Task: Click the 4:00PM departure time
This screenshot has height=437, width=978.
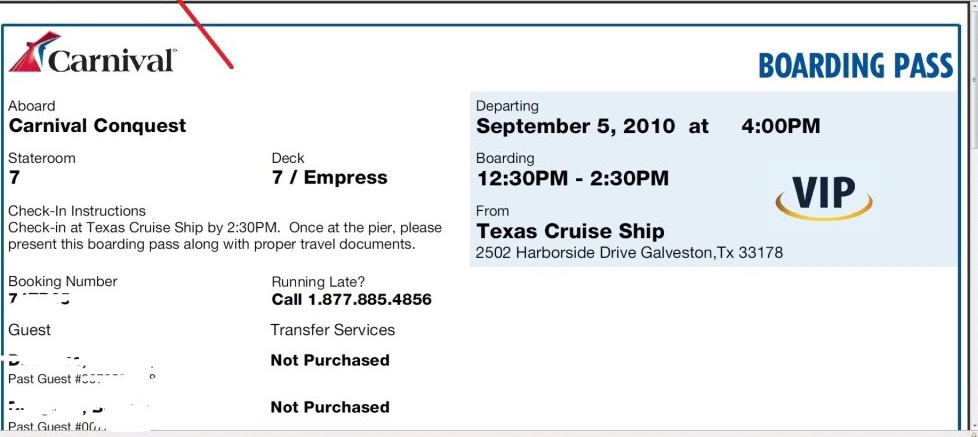Action: [780, 126]
